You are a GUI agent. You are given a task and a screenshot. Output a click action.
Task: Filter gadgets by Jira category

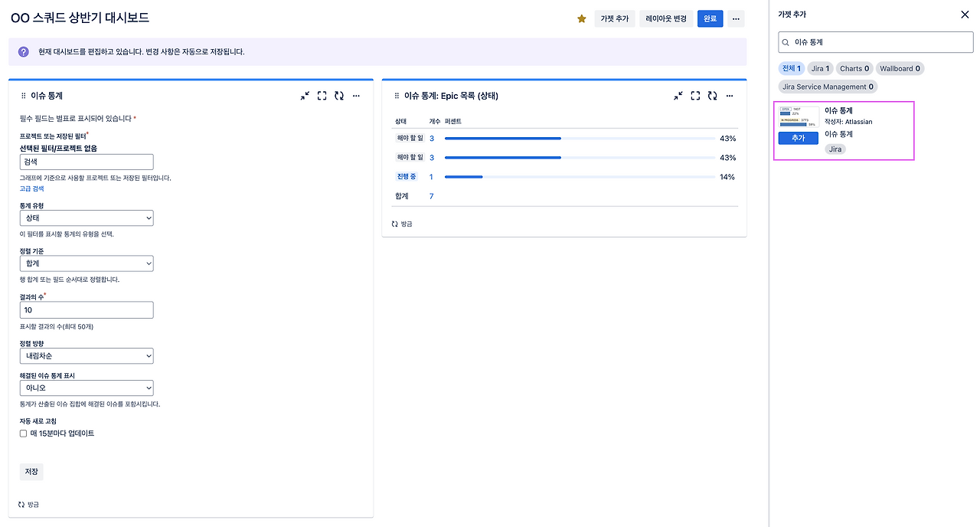coord(820,69)
